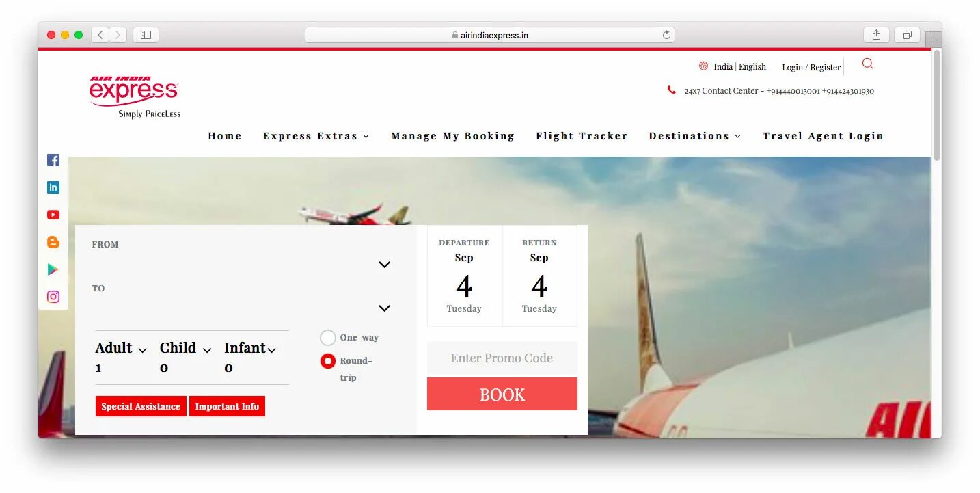Screen dimensions: 980x493
Task: Select the Round-trip radio button
Action: click(328, 361)
